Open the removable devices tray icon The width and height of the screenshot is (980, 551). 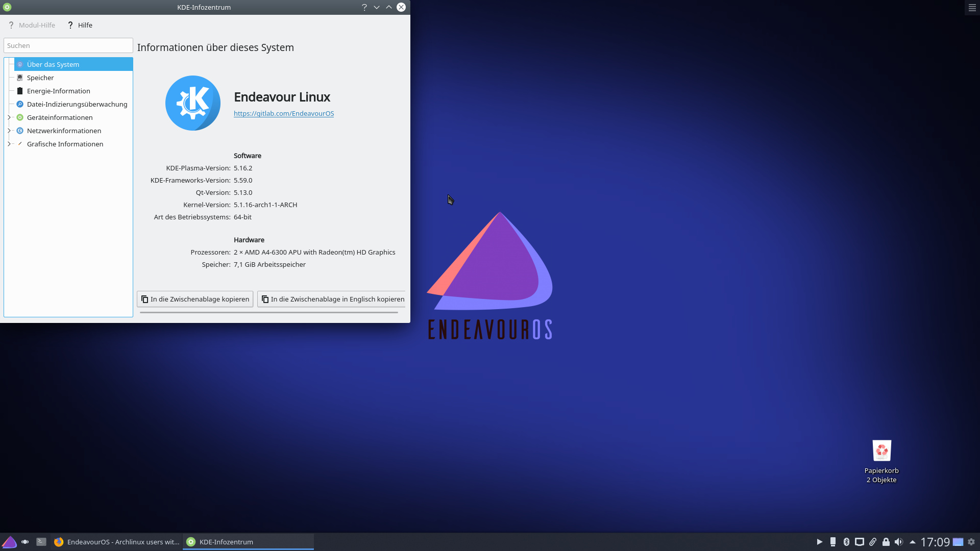[833, 542]
